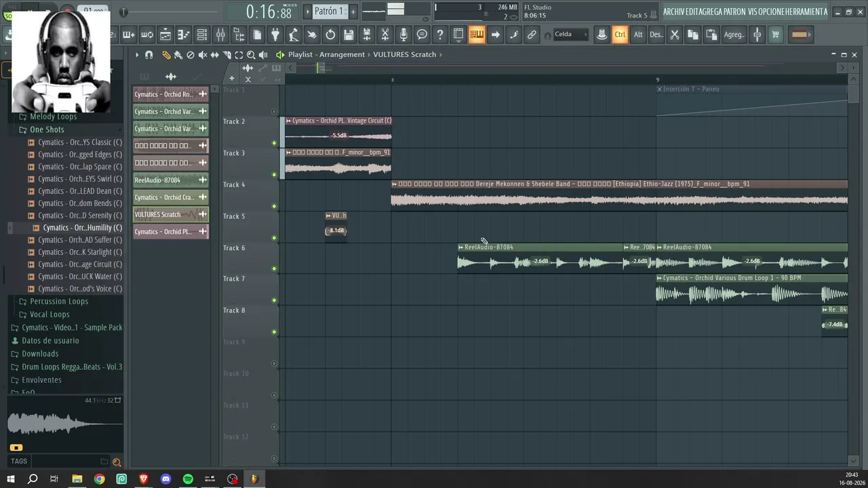Mute Track 2 with its green light

tap(274, 143)
